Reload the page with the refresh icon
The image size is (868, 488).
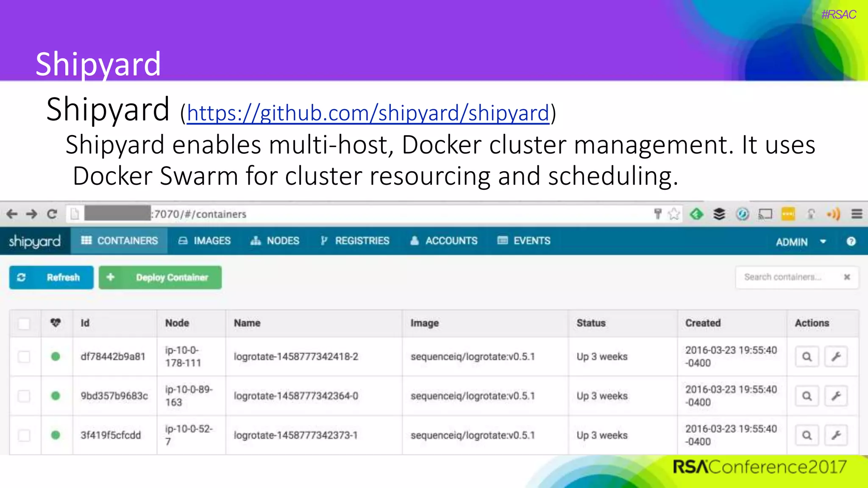tap(52, 214)
